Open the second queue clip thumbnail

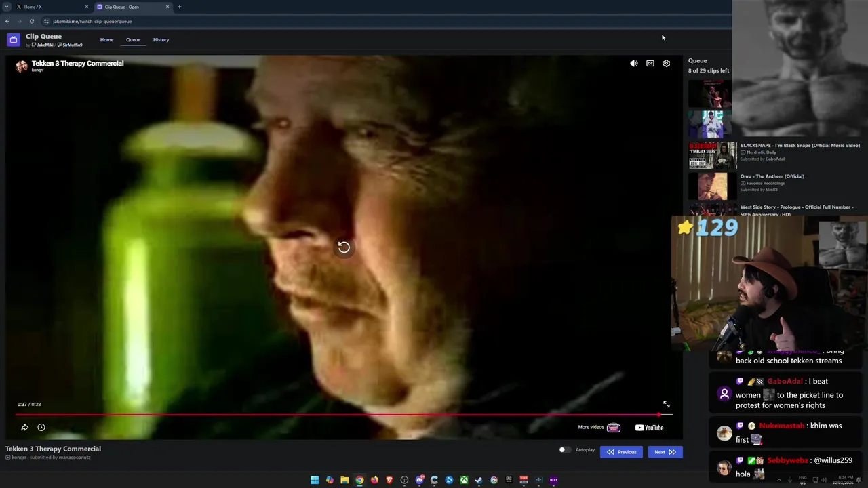(x=709, y=124)
